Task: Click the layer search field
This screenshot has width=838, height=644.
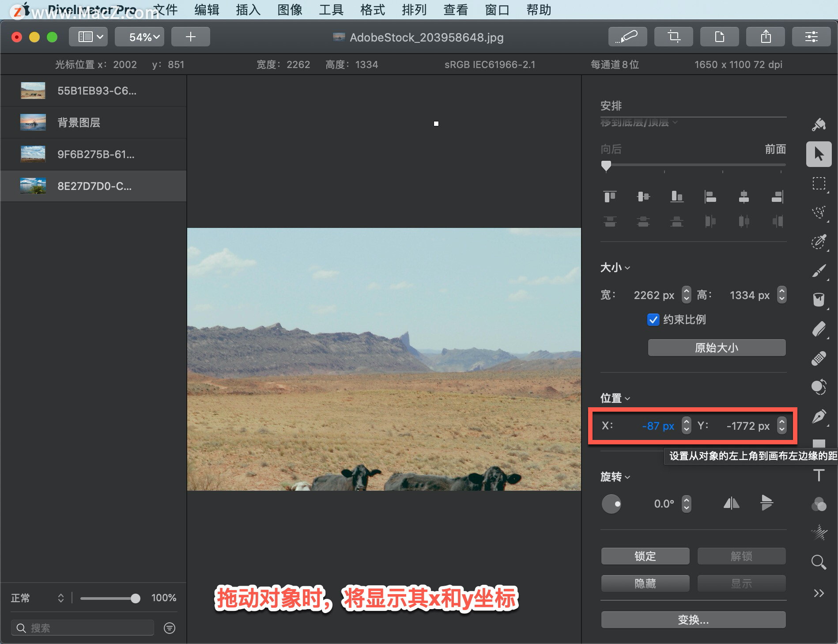Action: pos(83,628)
